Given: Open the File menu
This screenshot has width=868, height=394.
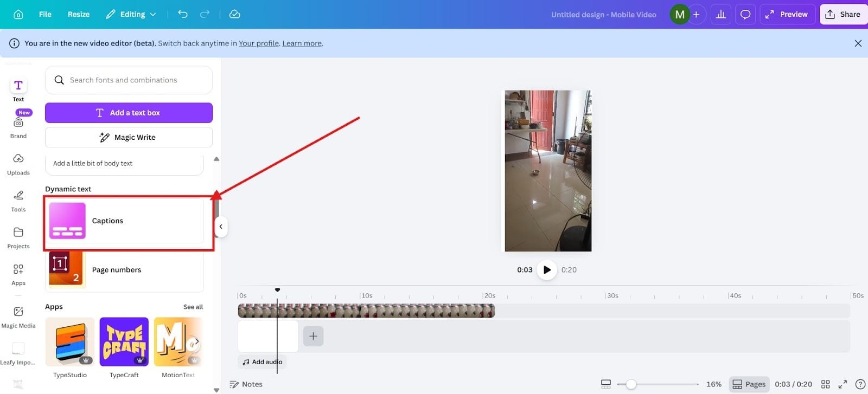Looking at the screenshot, I should tap(45, 14).
